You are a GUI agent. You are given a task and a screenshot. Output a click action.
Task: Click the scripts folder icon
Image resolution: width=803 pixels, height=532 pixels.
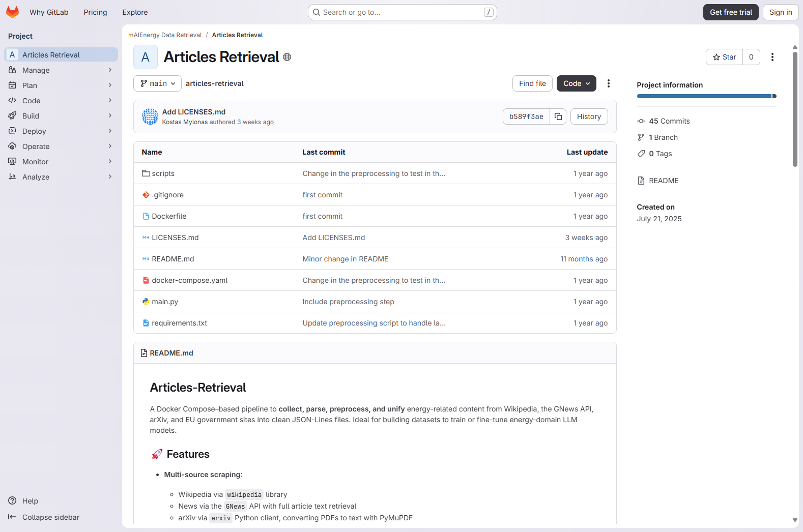(x=146, y=173)
